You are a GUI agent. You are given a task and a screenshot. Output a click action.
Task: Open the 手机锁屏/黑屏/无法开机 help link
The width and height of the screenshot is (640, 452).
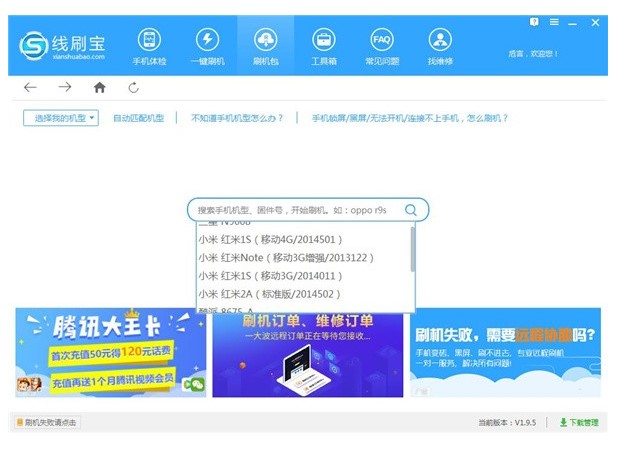410,118
